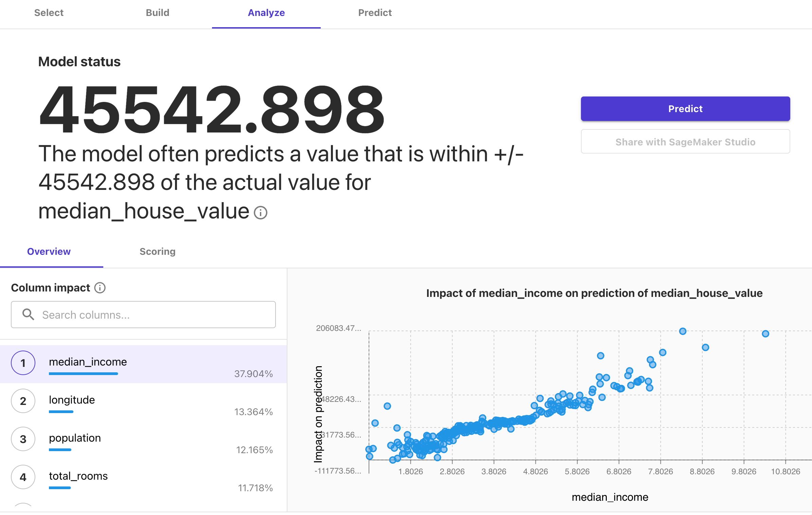
Task: Click rank number 1 circle
Action: coord(23,363)
